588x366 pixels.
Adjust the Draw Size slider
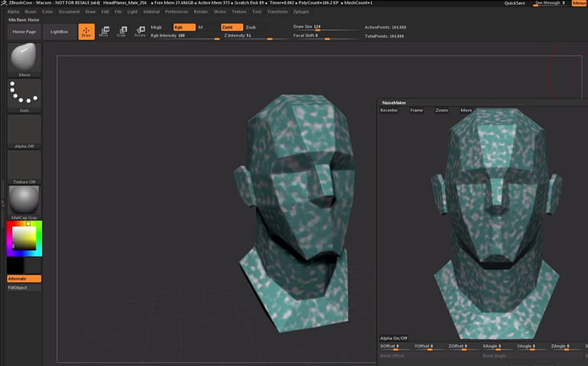[x=326, y=27]
